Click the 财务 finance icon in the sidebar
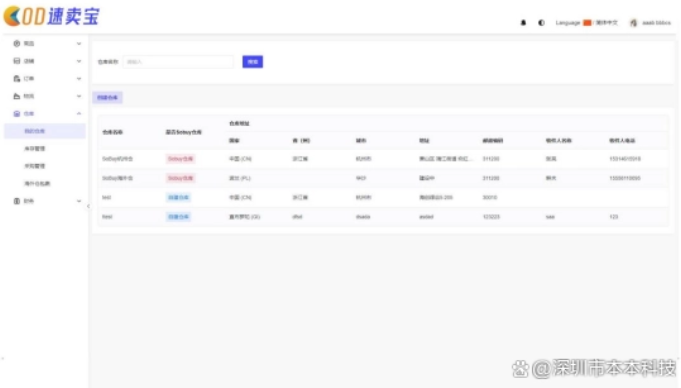 (x=17, y=201)
